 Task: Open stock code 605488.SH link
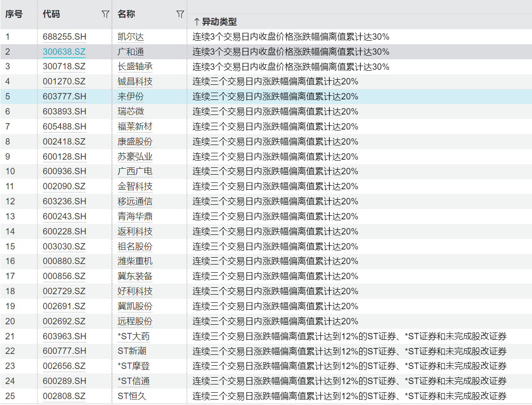(x=64, y=127)
